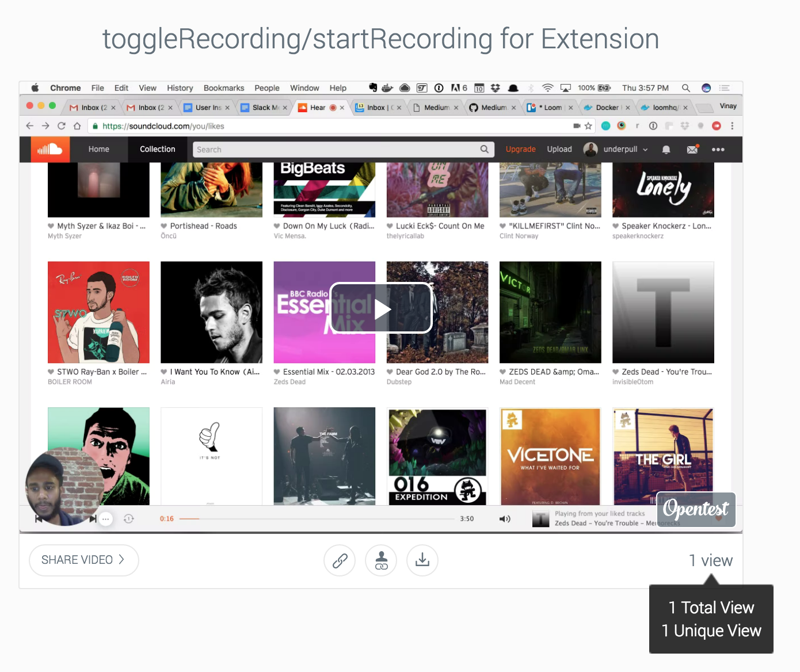Screen dimensions: 800x672
Task: Switch to the 'Slack M' browser tab
Action: click(x=264, y=108)
